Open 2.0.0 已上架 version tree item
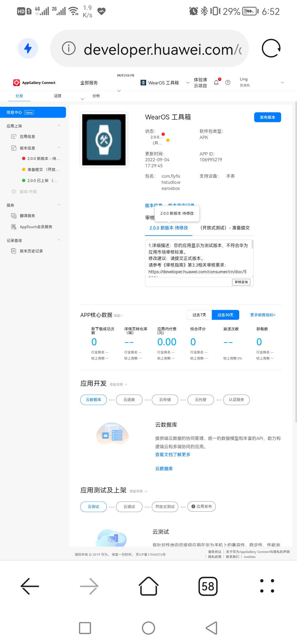Image resolution: width=297 pixels, height=644 pixels. point(40,181)
